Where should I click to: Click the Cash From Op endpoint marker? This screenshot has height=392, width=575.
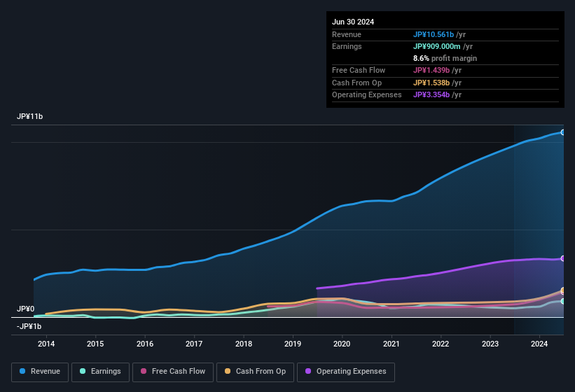click(563, 290)
